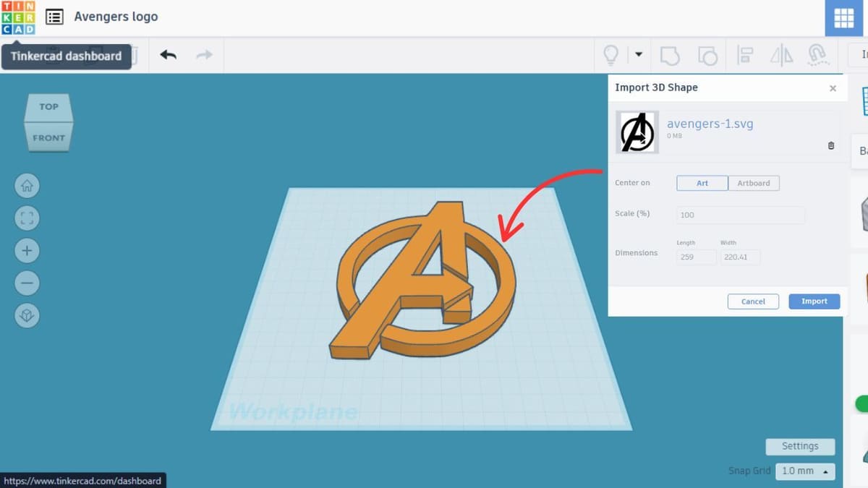Click the Length dimension field
Screen dimensions: 868x488
[x=697, y=257]
